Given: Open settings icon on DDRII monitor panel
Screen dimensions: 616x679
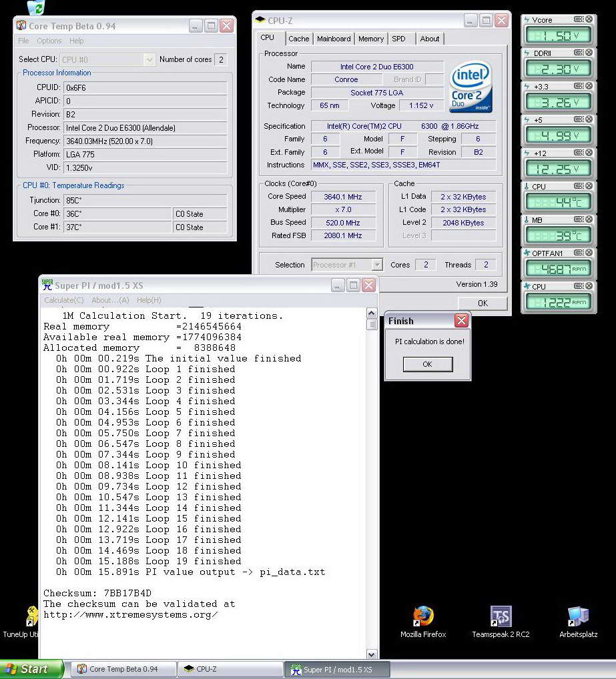Looking at the screenshot, I should pos(579,53).
